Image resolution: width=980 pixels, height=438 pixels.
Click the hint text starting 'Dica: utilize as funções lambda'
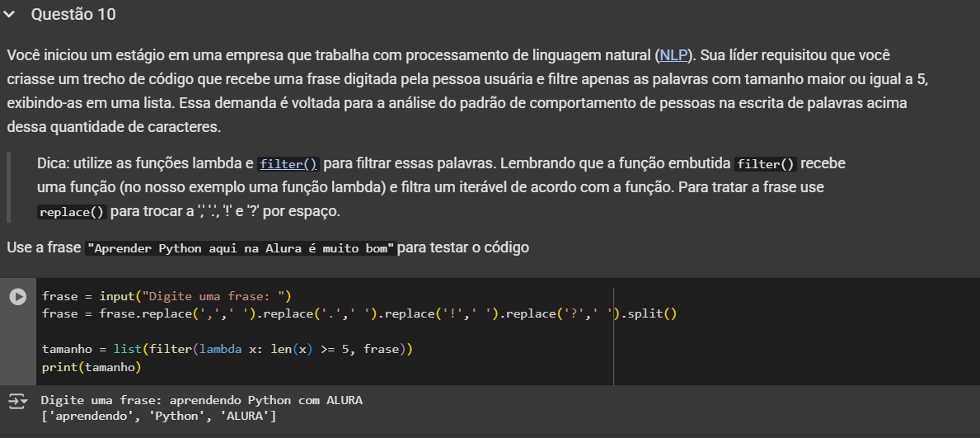441,188
